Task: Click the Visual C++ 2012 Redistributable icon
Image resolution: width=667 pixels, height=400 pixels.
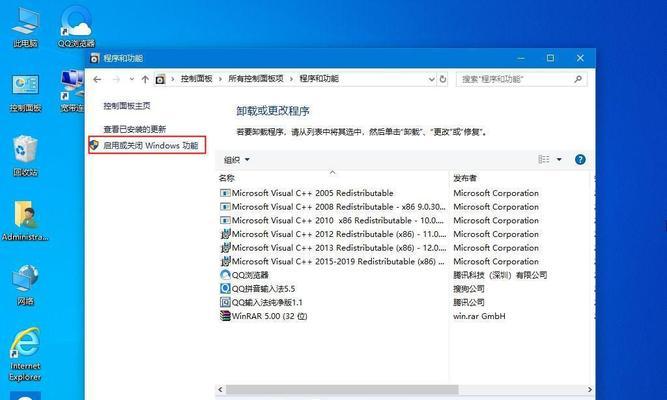Action: pos(225,234)
